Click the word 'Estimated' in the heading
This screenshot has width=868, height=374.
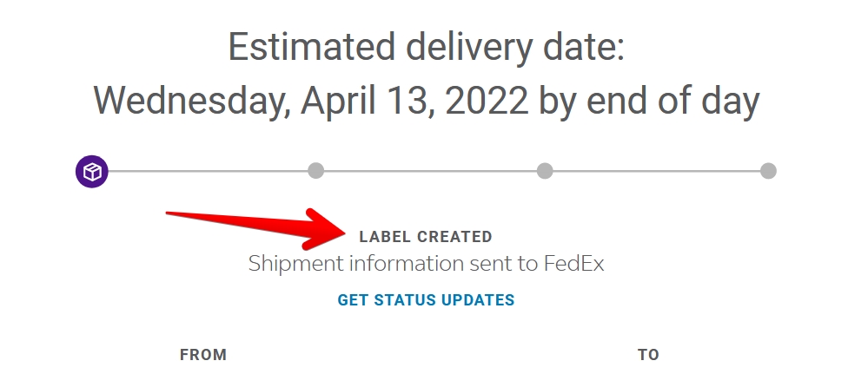click(300, 47)
